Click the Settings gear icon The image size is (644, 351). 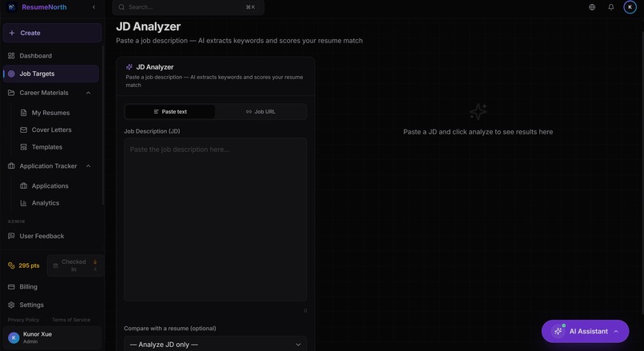[x=11, y=305]
